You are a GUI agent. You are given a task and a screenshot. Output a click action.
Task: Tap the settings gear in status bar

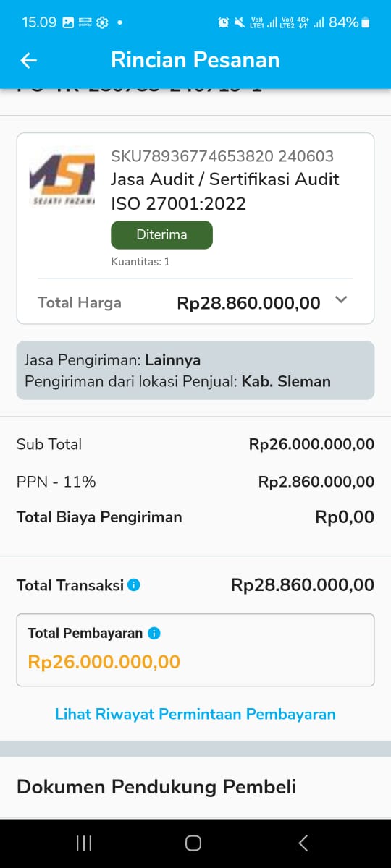pos(102,22)
